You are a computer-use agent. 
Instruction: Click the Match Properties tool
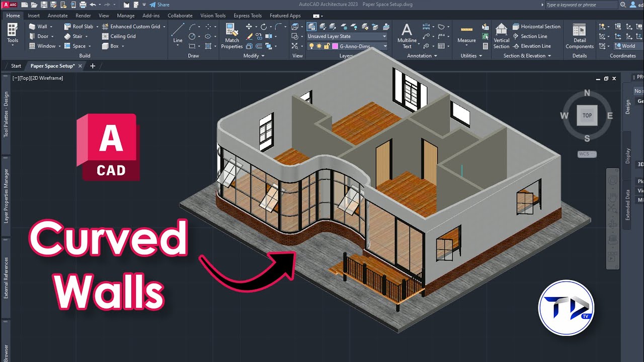tap(232, 36)
